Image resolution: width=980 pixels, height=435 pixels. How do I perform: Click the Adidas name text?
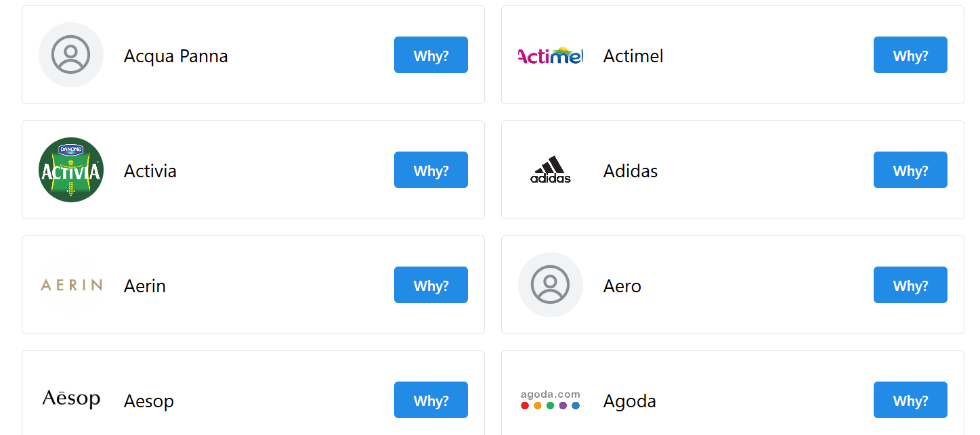[x=631, y=170]
